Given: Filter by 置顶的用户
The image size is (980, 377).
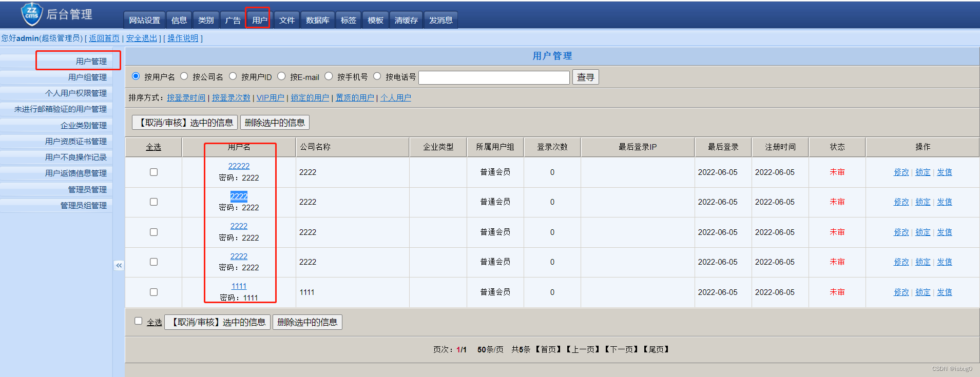Looking at the screenshot, I should click(355, 97).
